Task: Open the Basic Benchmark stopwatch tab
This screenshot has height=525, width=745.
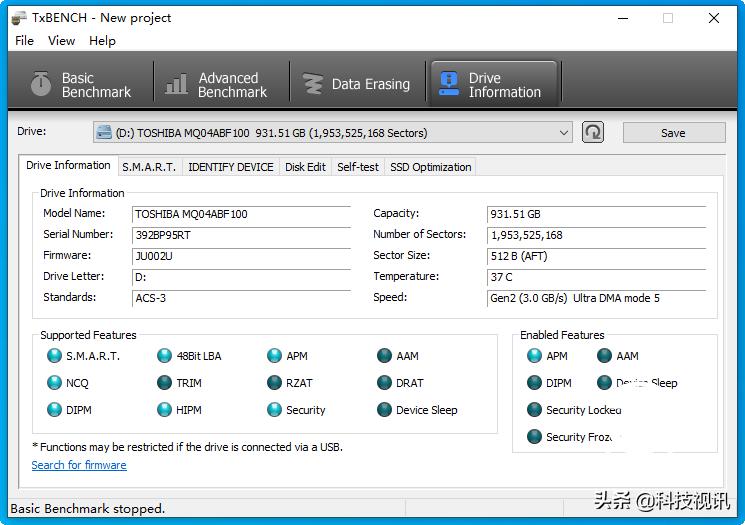Action: coord(81,85)
